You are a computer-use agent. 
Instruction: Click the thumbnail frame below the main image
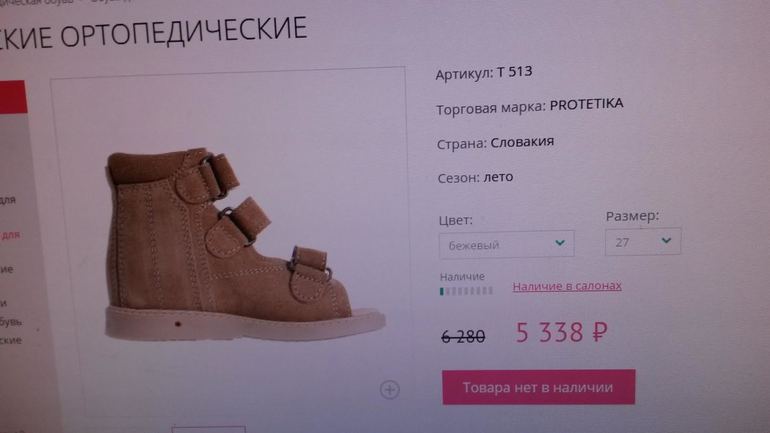coord(208,430)
